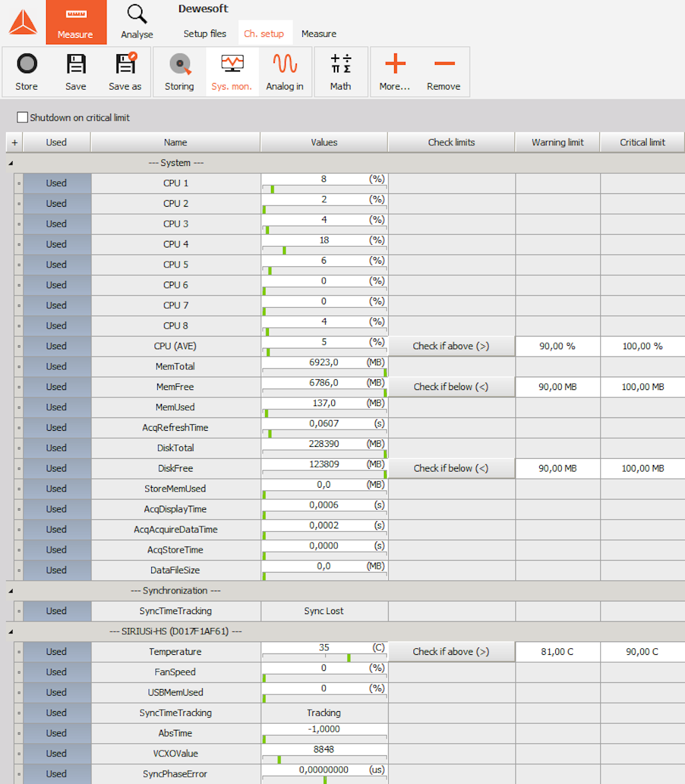
Task: Switch to the Measure sub-tab
Action: click(x=319, y=33)
